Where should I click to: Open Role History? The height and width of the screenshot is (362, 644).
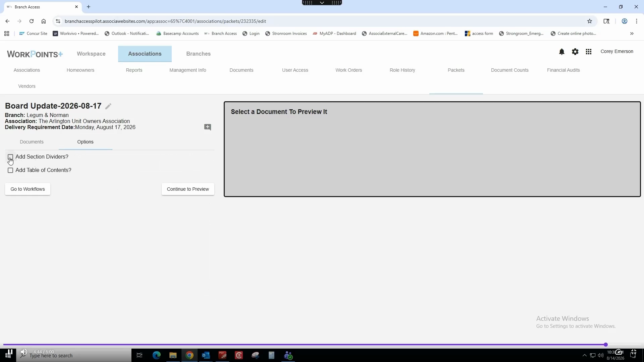coord(402,70)
